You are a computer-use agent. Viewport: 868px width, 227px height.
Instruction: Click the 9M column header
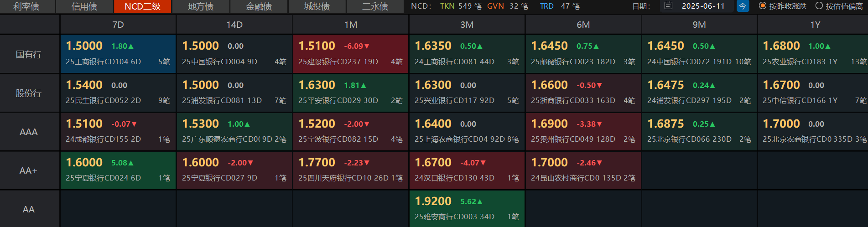click(x=699, y=25)
